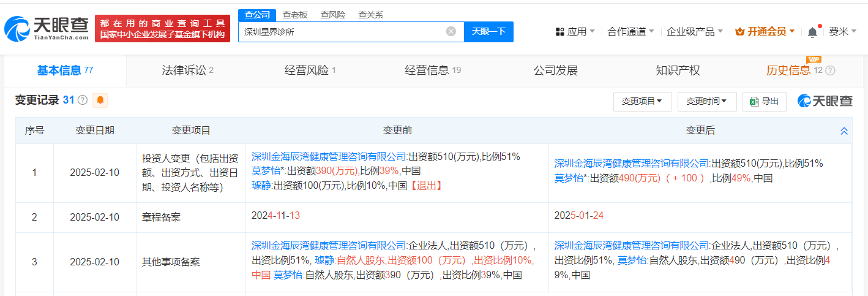Click the 变更项目 column header in the table
This screenshot has height=296, width=868.
(191, 131)
